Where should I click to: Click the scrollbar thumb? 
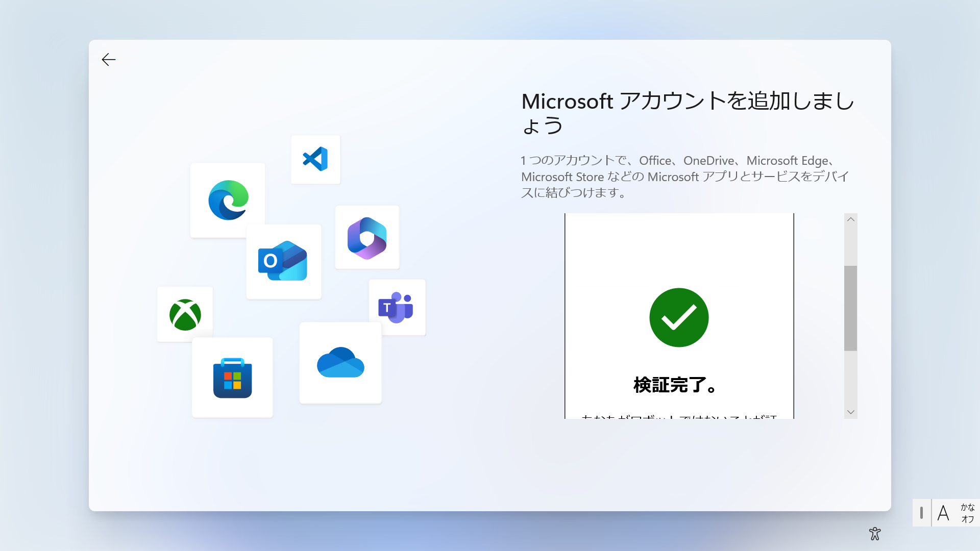point(850,306)
